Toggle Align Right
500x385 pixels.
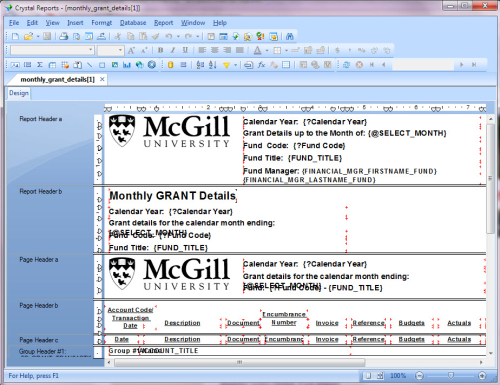point(227,50)
